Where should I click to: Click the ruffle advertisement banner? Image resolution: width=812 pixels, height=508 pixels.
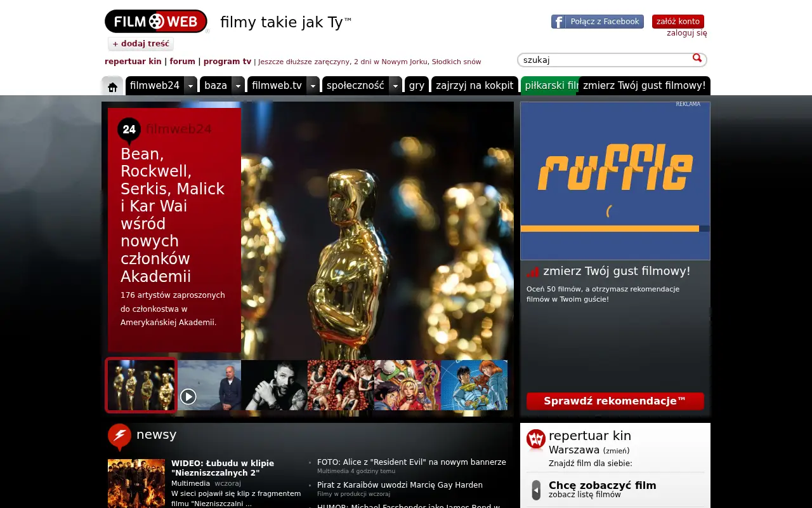[615, 181]
